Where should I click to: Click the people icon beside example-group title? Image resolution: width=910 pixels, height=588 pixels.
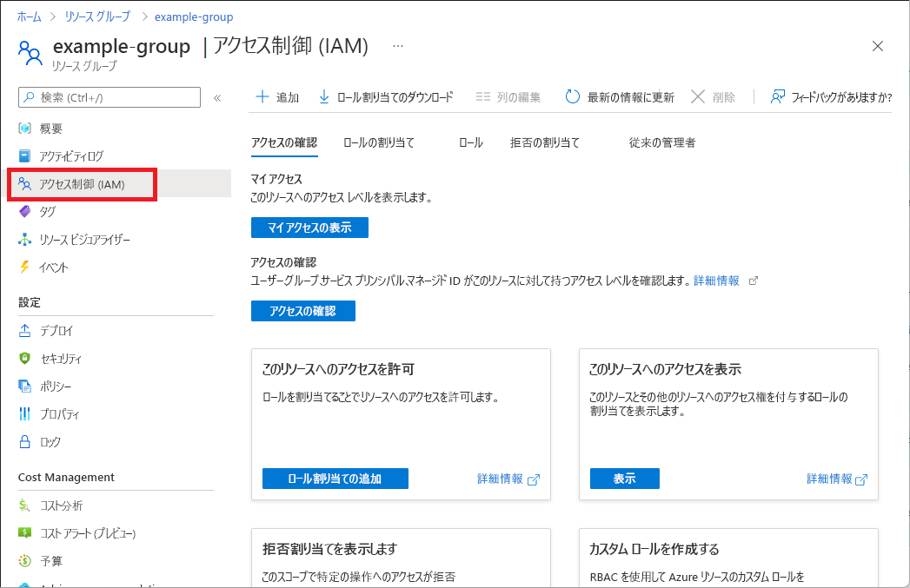click(x=30, y=53)
